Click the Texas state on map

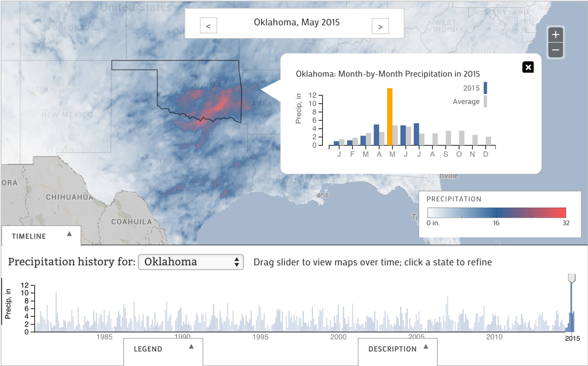coord(171,161)
